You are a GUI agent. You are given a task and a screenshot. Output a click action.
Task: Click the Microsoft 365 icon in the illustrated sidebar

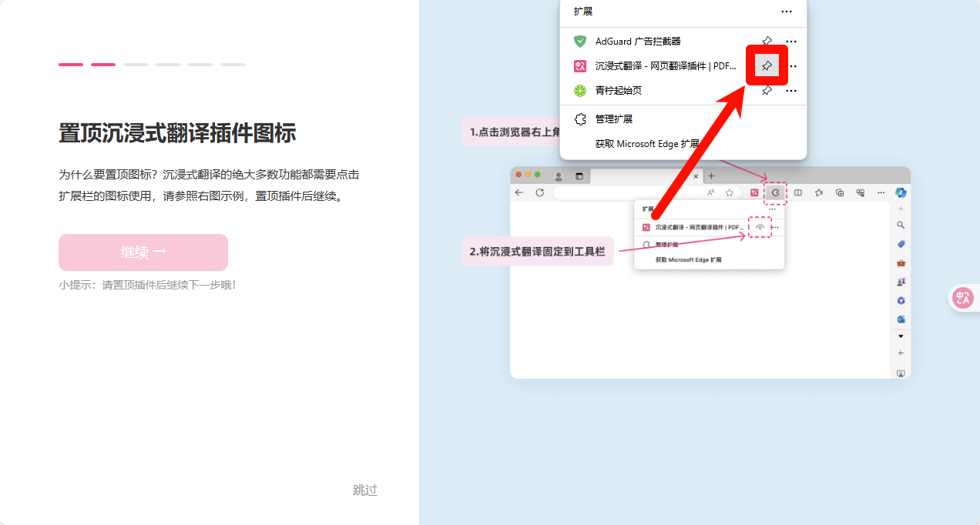(901, 300)
